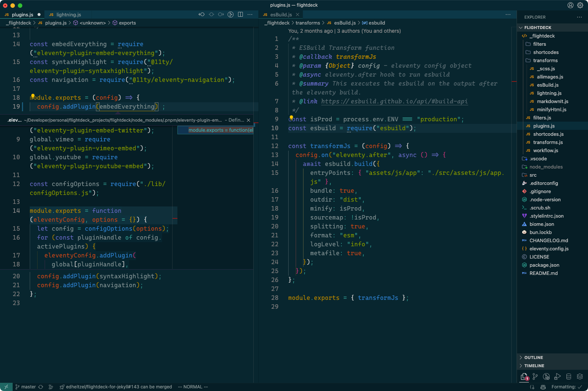Open the layers stack icon in activity bar

point(580,376)
